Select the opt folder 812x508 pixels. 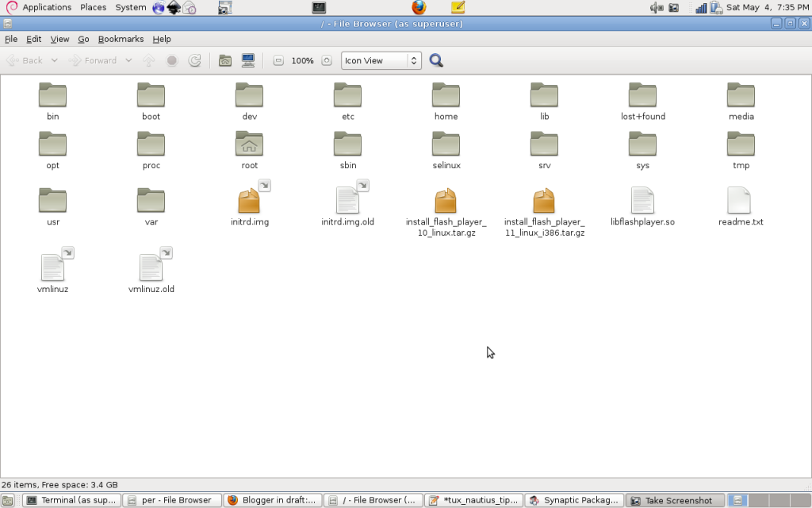52,144
